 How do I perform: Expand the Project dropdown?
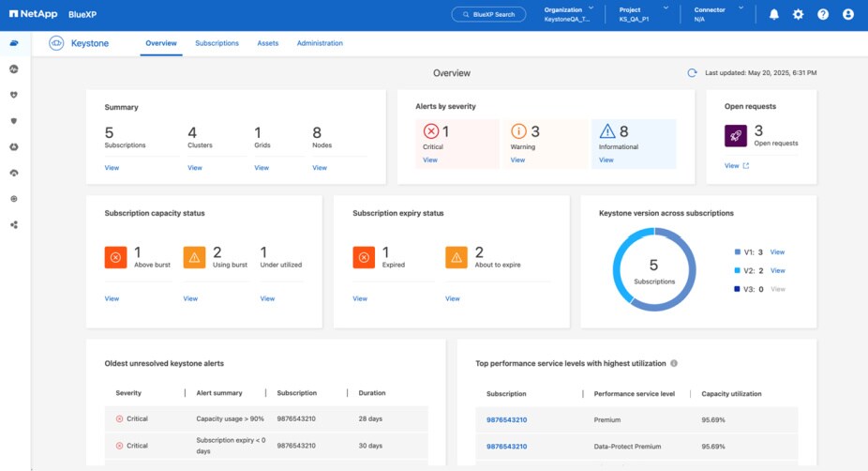pyautogui.click(x=666, y=8)
